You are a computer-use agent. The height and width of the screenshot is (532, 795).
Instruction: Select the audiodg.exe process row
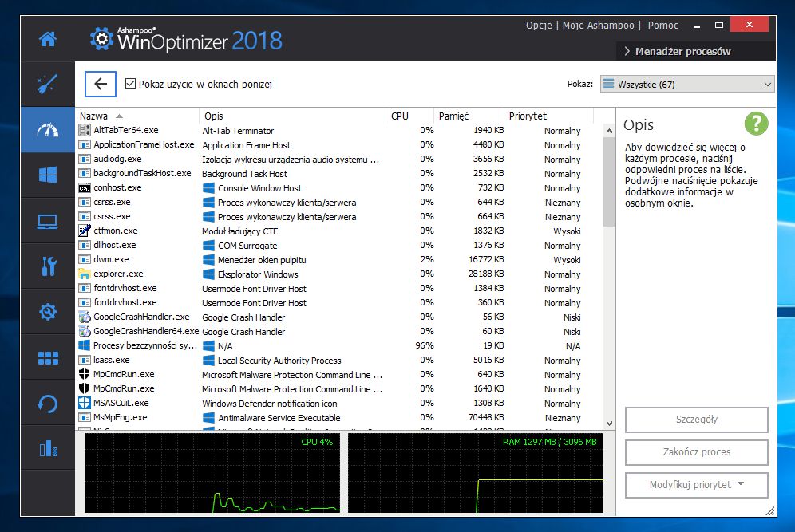point(340,159)
